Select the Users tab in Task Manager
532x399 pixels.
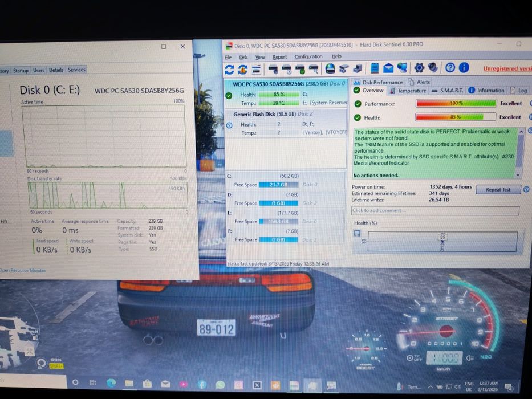(x=39, y=70)
